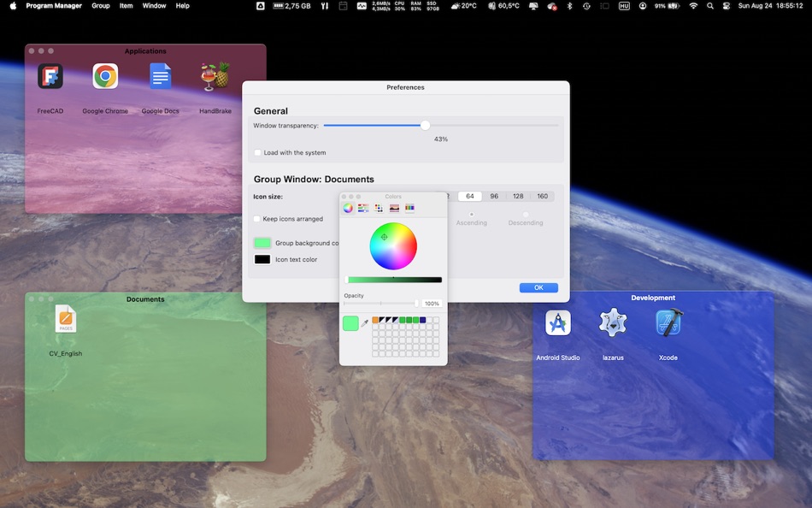
Task: Choose Ascending sort order radio
Action: coord(471,214)
